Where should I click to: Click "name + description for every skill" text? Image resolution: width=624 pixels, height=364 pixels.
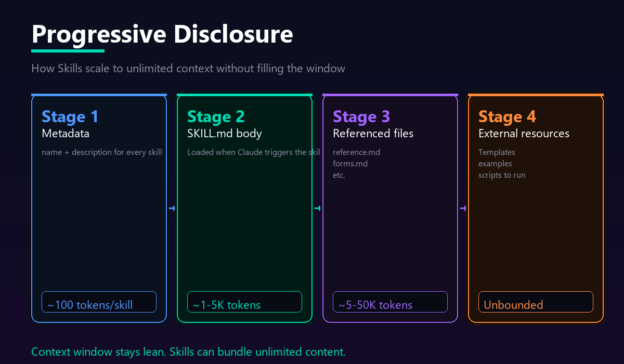click(x=102, y=152)
